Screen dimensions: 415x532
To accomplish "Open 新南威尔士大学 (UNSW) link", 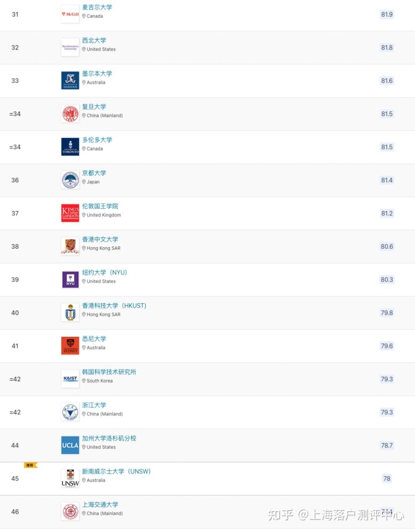I will pos(116,471).
